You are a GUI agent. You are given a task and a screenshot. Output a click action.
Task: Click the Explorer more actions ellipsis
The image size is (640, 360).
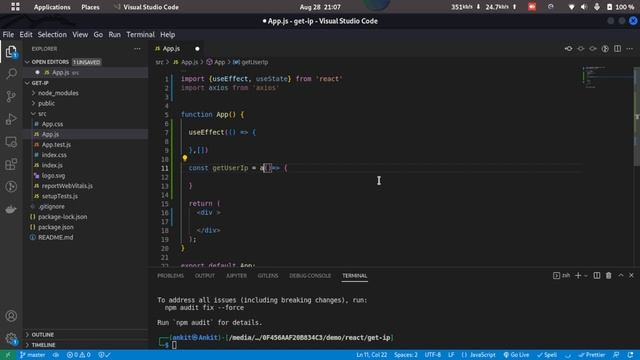(137, 49)
